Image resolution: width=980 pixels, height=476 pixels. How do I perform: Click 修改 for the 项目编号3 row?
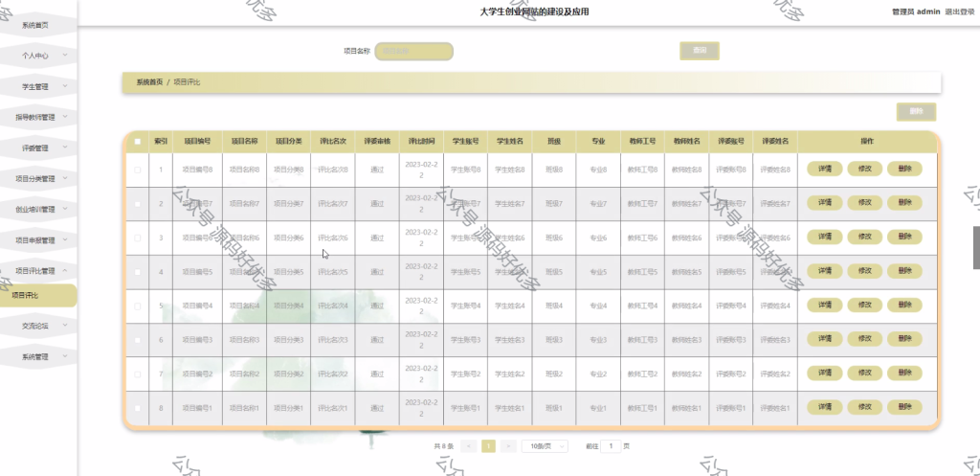tap(865, 339)
